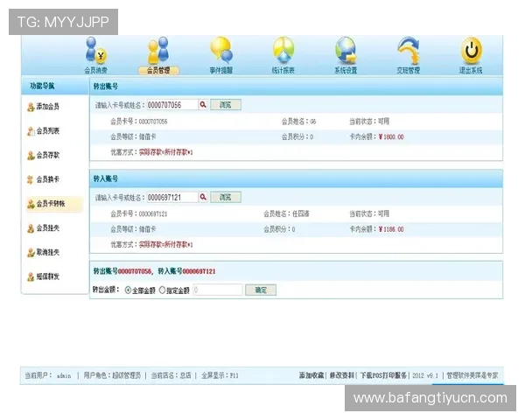The width and height of the screenshot is (525, 420).
Task: Click 浏览 button in 转入账号 section
Action: coord(226,197)
